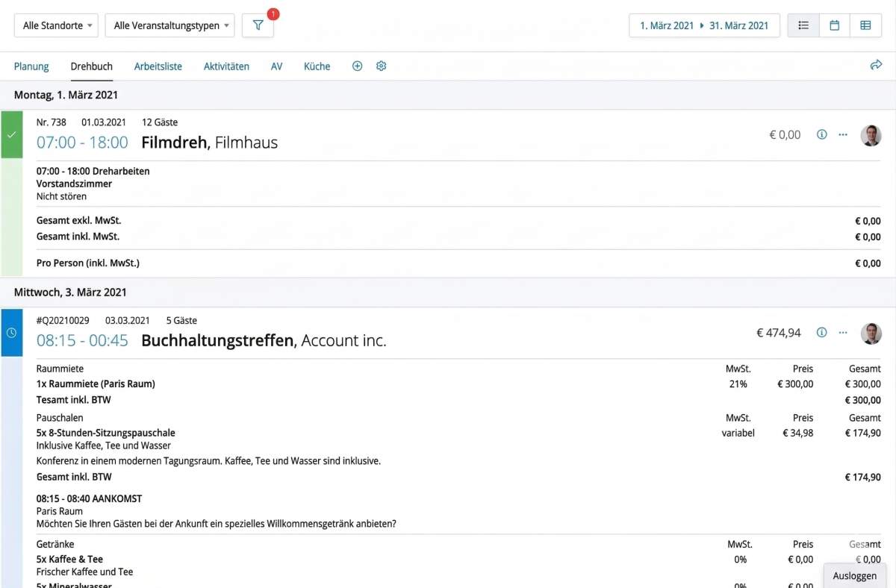Switch to the Arbeitsliste tab
896x588 pixels.
[x=158, y=66]
